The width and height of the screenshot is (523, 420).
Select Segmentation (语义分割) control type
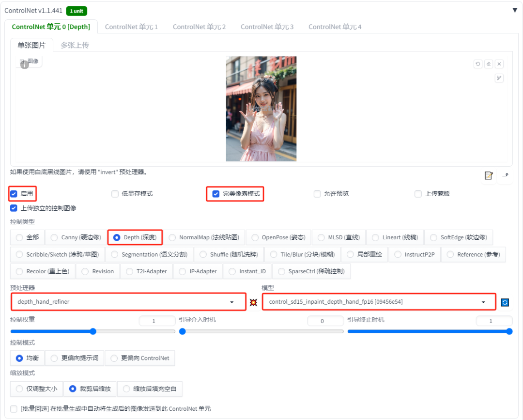tap(149, 254)
